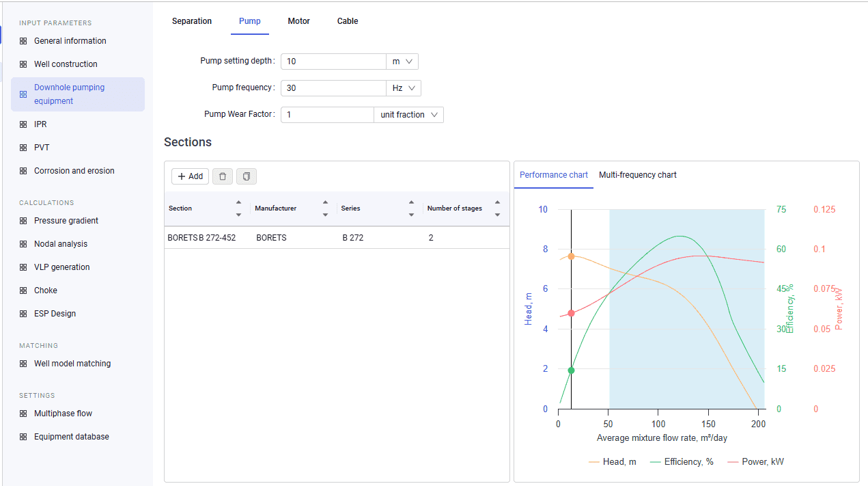Image resolution: width=868 pixels, height=486 pixels.
Task: Select Downhole pumping equipment in sidebar
Action: [78, 94]
